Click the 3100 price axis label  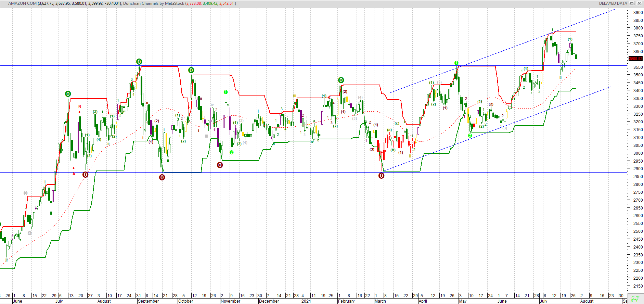tap(638, 138)
